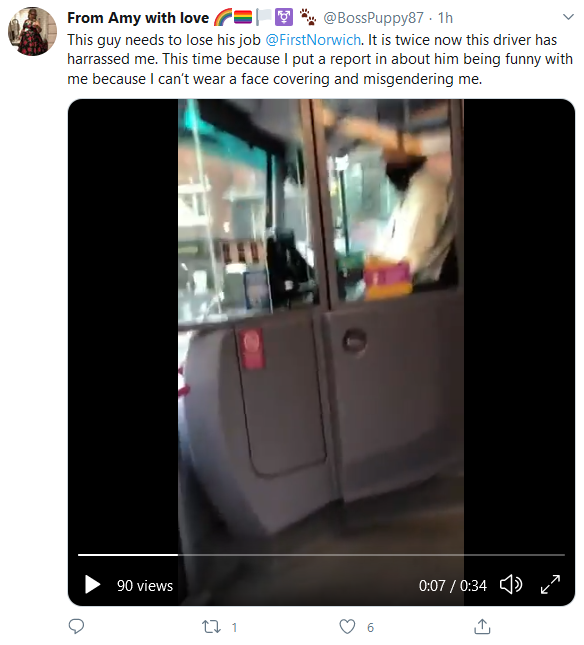Viewport: 584px width, 645px height.
Task: Open the tweet via the 1h timestamp
Action: point(445,18)
